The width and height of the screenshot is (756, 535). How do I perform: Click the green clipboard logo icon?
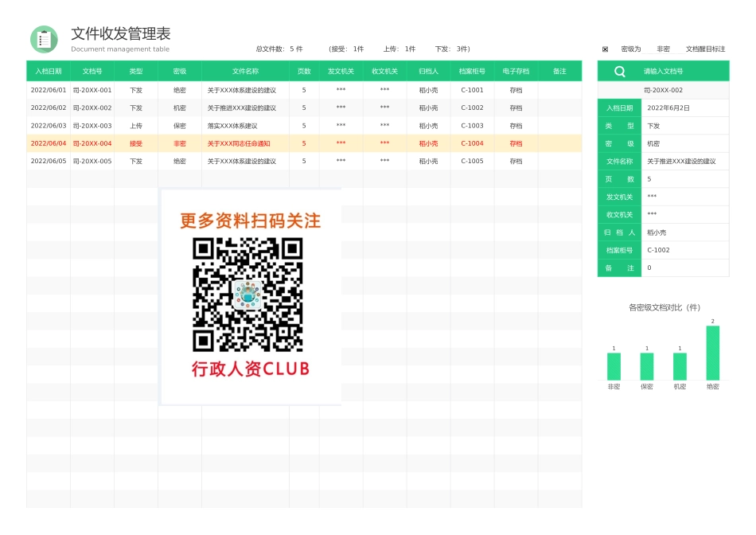coord(44,37)
